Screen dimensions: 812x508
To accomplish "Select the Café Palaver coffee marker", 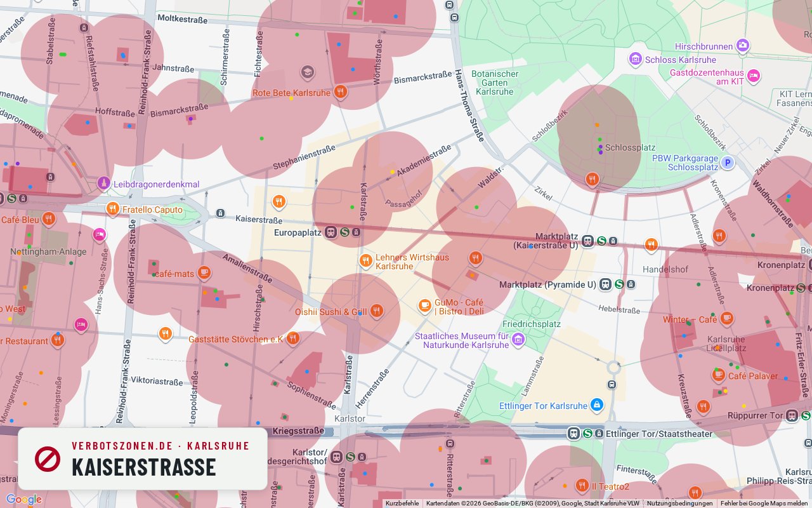I will [x=719, y=375].
